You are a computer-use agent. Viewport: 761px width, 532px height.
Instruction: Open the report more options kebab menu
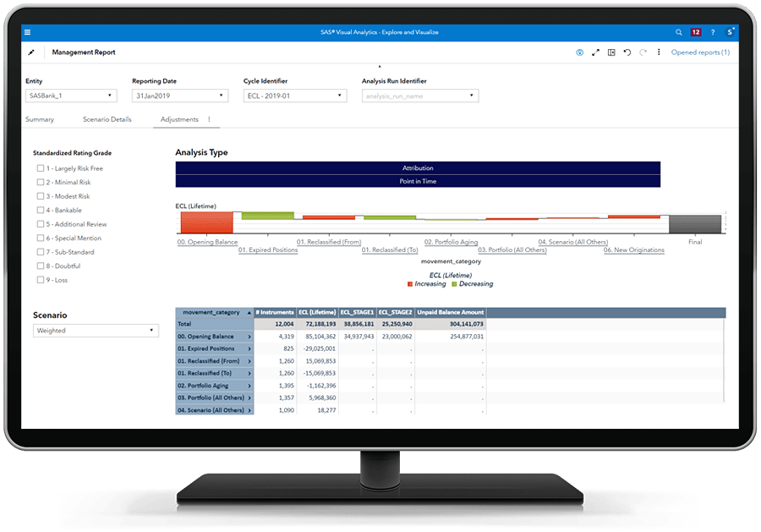click(x=659, y=52)
